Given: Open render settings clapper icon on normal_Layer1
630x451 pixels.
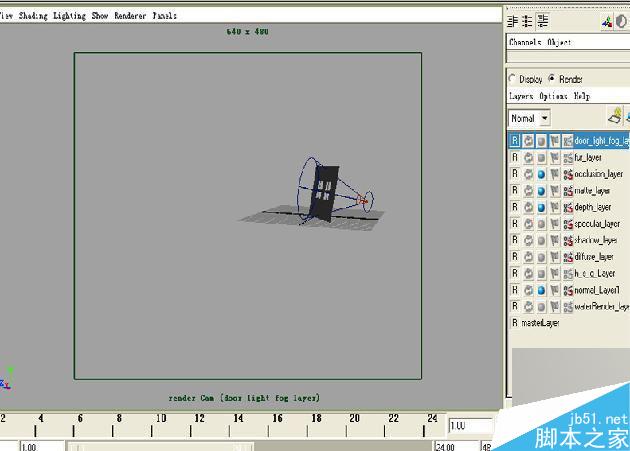Looking at the screenshot, I should click(x=568, y=290).
